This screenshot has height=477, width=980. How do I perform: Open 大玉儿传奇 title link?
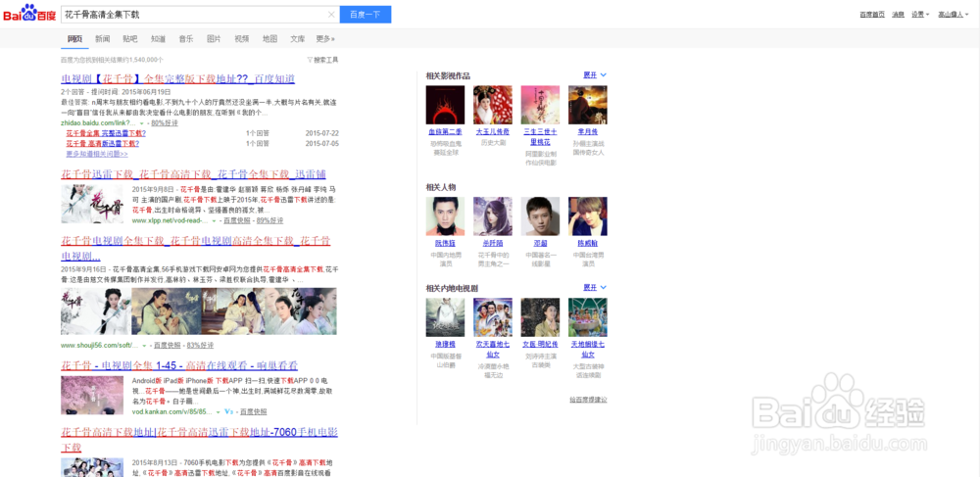click(x=493, y=131)
